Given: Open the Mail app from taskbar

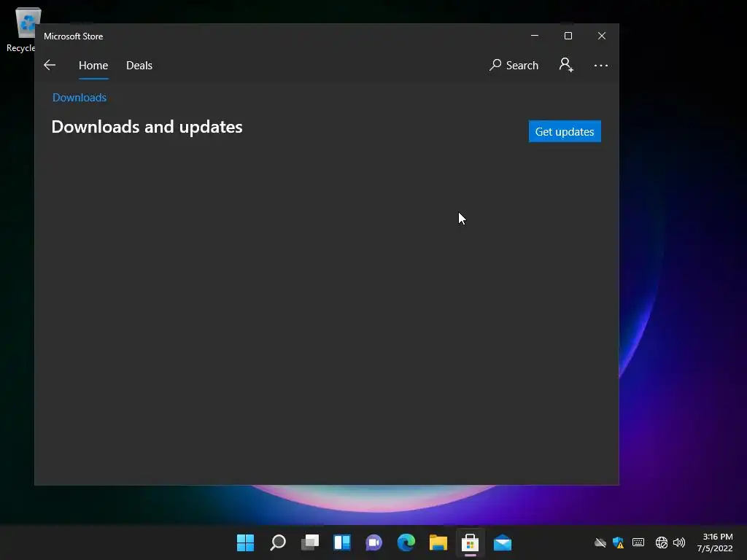Looking at the screenshot, I should point(502,542).
